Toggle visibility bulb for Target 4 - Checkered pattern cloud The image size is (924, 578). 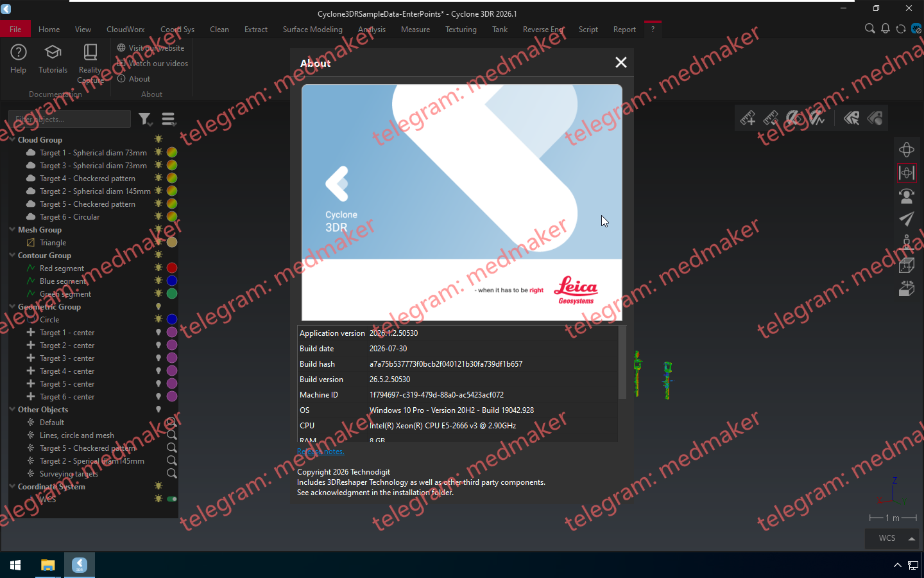[158, 178]
